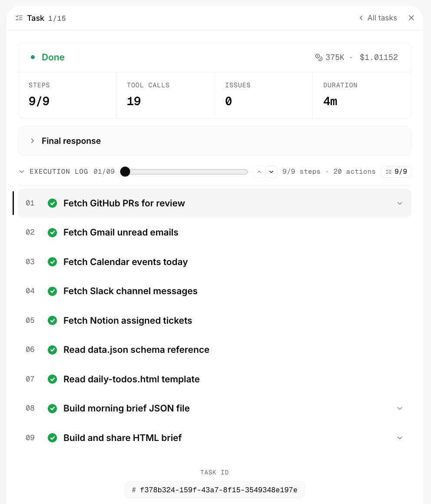Click the TASK ID heading
This screenshot has width=431, height=504.
click(x=214, y=472)
